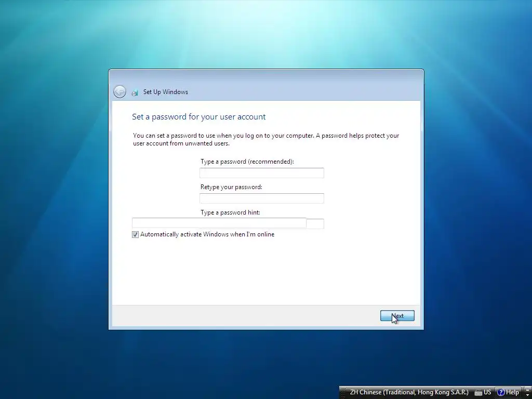Open Help from the language bar

pyautogui.click(x=508, y=392)
